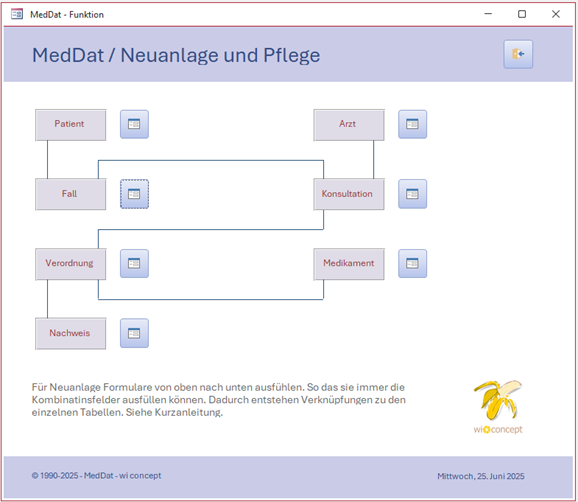Click the MedDat / Neuanlage und Pflege heading

click(176, 55)
